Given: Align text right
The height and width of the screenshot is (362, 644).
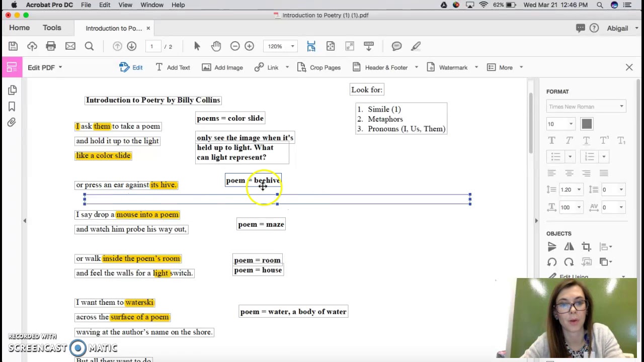Looking at the screenshot, I should click(586, 173).
